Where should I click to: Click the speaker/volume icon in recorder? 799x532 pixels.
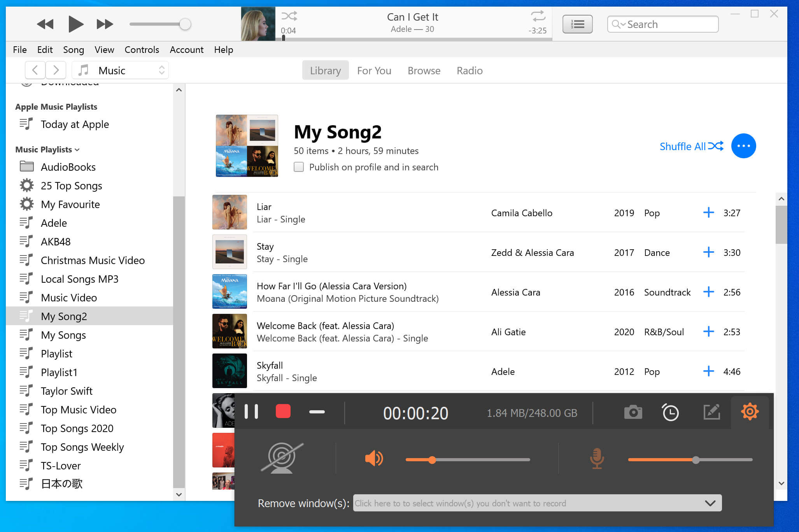tap(373, 458)
